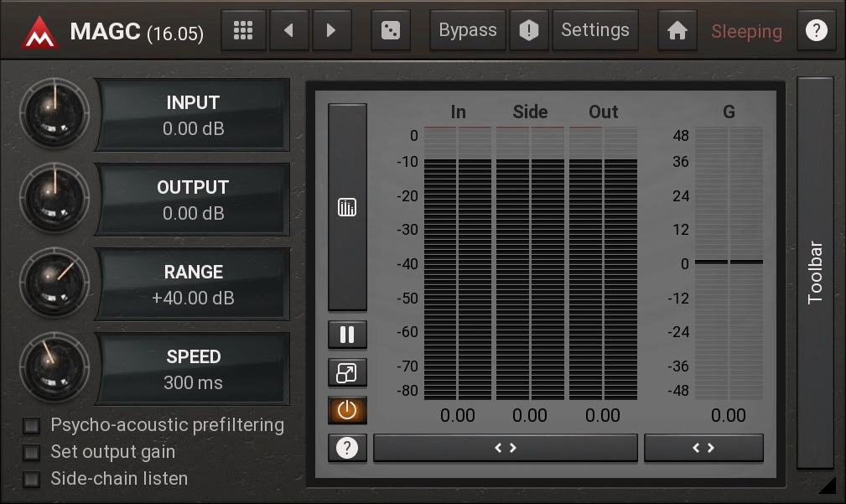Click the In meter label

point(458,112)
